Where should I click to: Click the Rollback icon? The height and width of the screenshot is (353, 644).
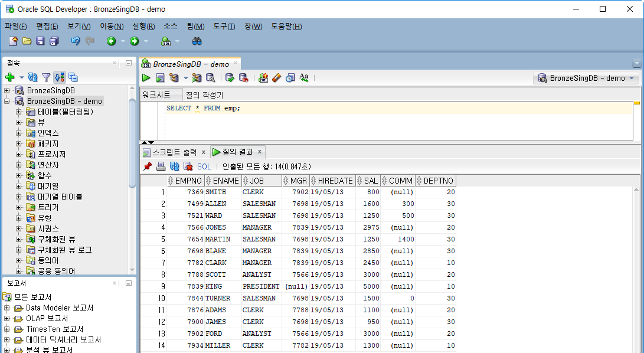tap(244, 78)
